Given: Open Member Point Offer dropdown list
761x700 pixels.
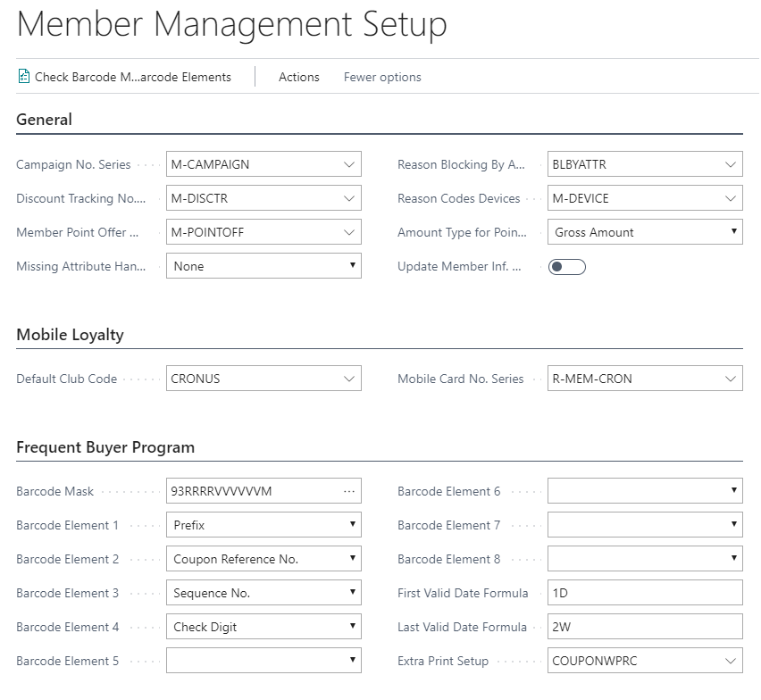Looking at the screenshot, I should coord(349,232).
